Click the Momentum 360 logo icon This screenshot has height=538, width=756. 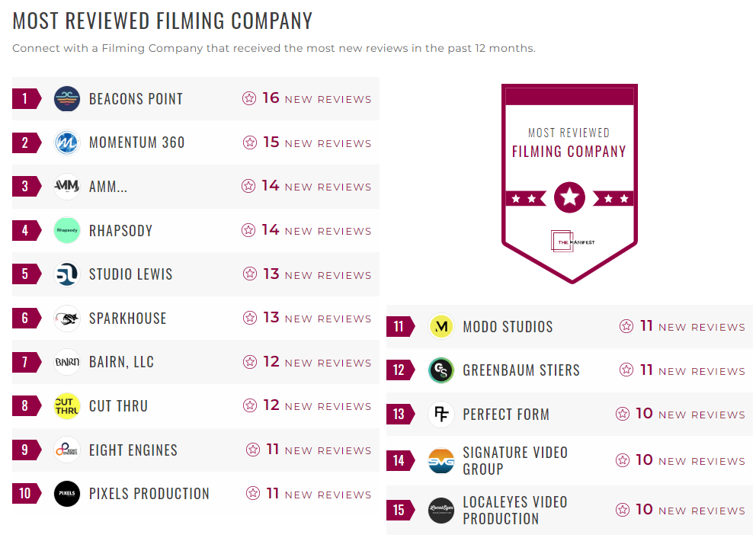(x=67, y=143)
